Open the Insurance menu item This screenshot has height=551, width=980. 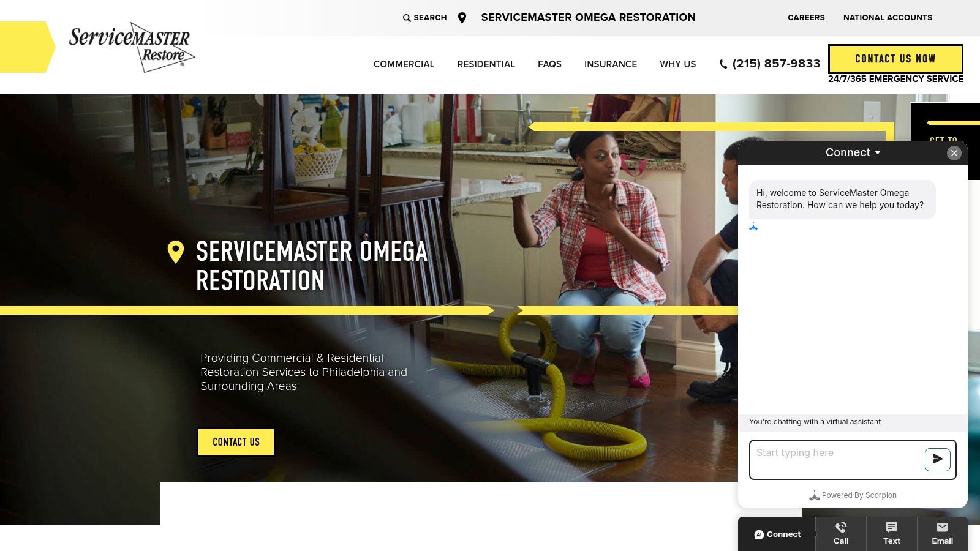[x=611, y=64]
